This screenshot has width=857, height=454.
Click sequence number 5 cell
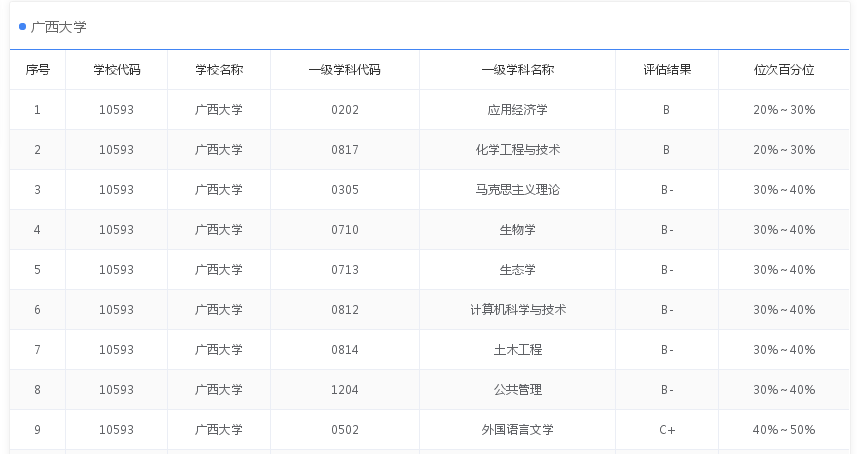(x=37, y=269)
